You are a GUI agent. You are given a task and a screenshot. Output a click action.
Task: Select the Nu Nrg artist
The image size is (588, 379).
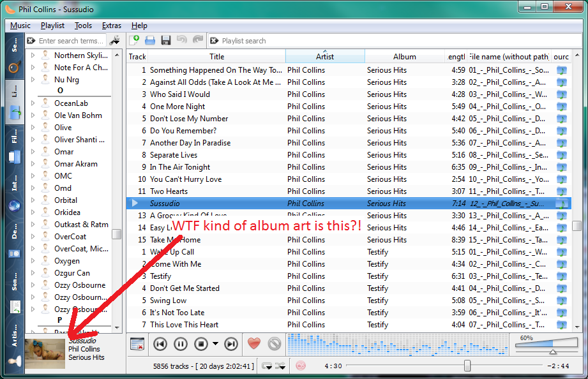click(x=67, y=80)
